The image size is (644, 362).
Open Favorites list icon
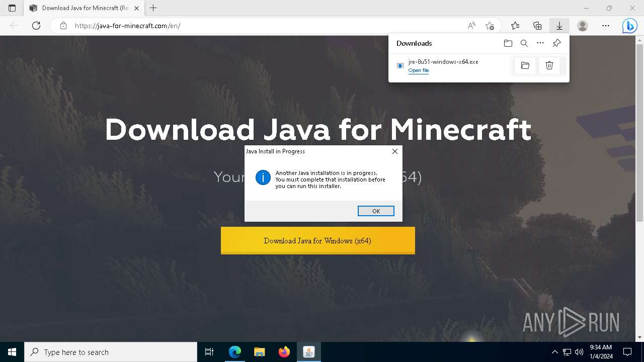515,26
